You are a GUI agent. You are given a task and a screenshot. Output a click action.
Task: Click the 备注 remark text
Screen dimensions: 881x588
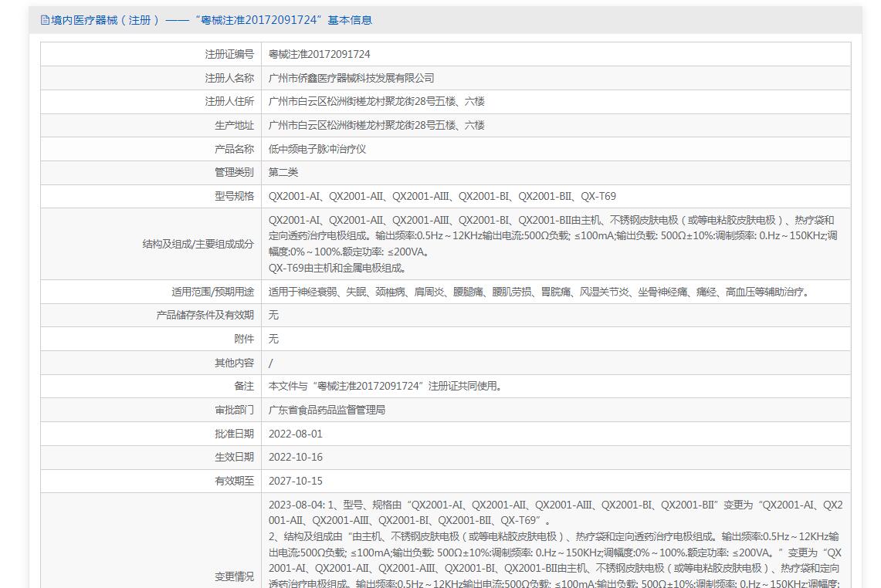[385, 386]
